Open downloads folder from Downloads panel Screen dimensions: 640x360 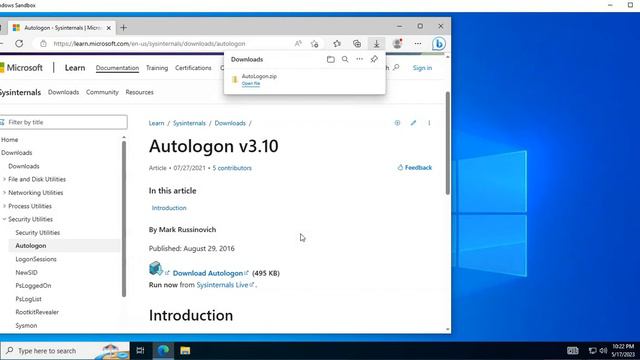pyautogui.click(x=331, y=59)
